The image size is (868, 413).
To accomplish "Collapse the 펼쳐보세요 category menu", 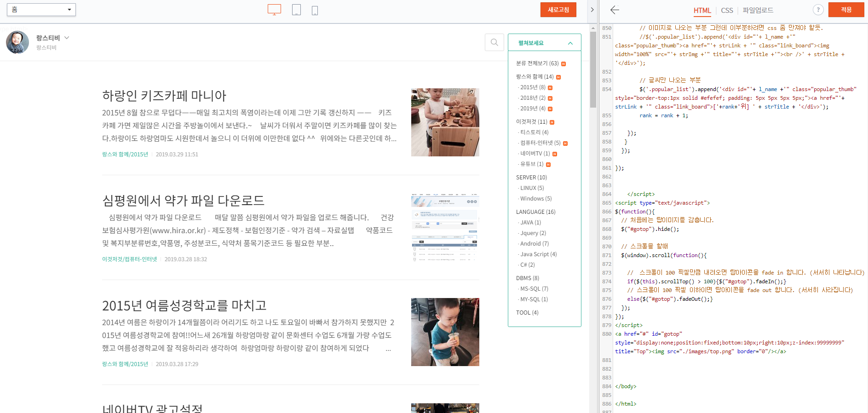I will 545,43.
